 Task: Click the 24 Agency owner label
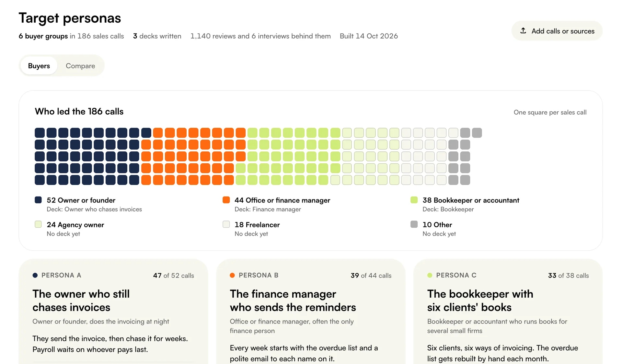click(75, 225)
